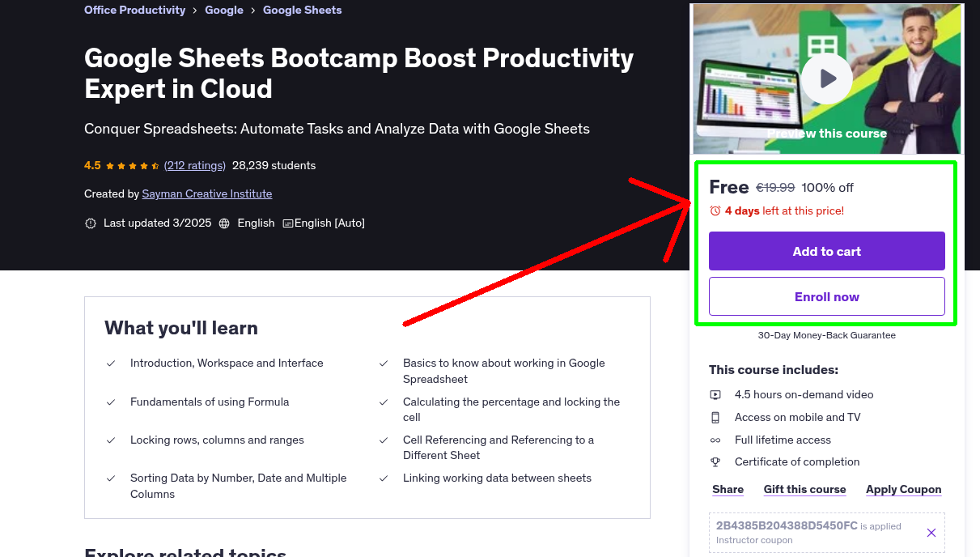Click checkmark beside Sorting Data by Number

111,478
